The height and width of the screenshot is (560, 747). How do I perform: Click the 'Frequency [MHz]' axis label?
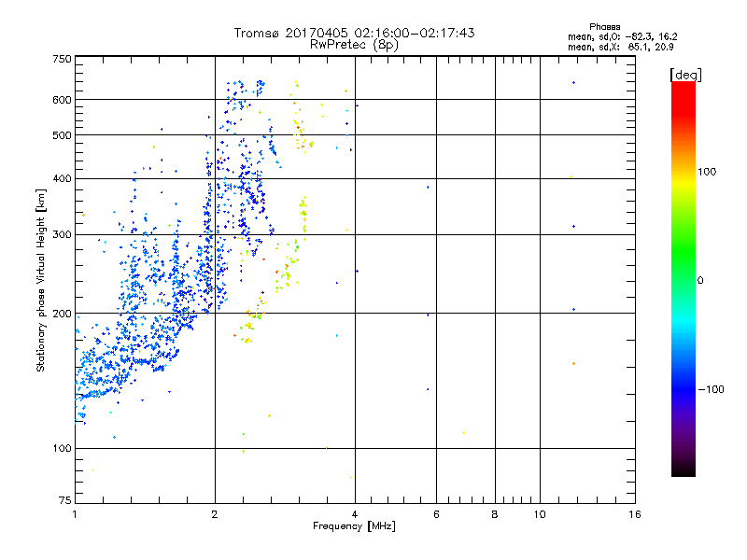354,526
